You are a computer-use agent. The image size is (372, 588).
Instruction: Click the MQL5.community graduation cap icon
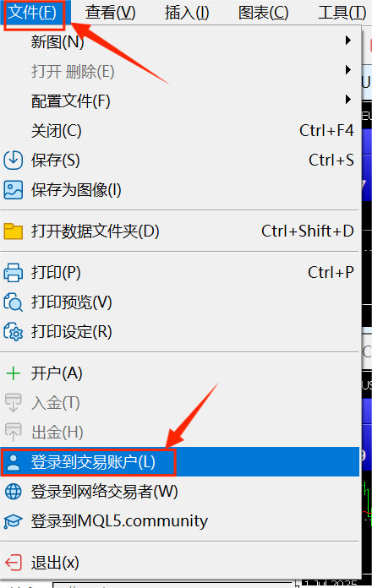(14, 521)
